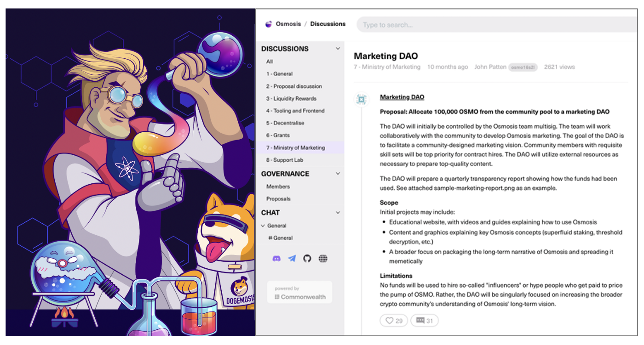Click the Limitations heading in the post
Screen dimensions: 644x345
[396, 276]
